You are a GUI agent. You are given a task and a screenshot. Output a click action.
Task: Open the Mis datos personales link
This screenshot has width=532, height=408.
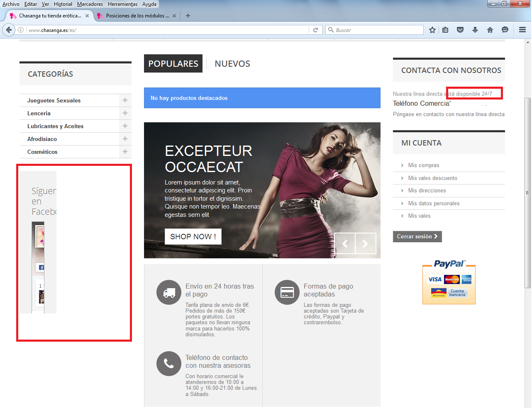click(x=434, y=203)
